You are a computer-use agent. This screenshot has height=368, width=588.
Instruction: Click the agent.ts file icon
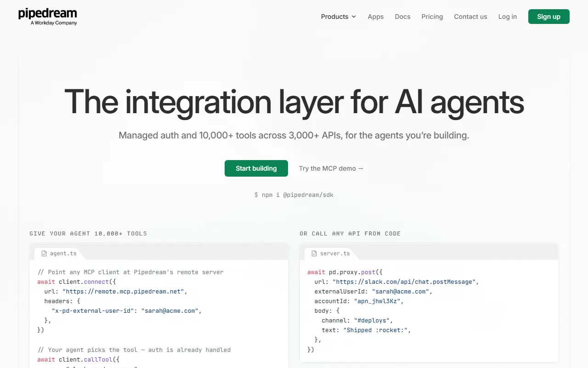coord(44,253)
